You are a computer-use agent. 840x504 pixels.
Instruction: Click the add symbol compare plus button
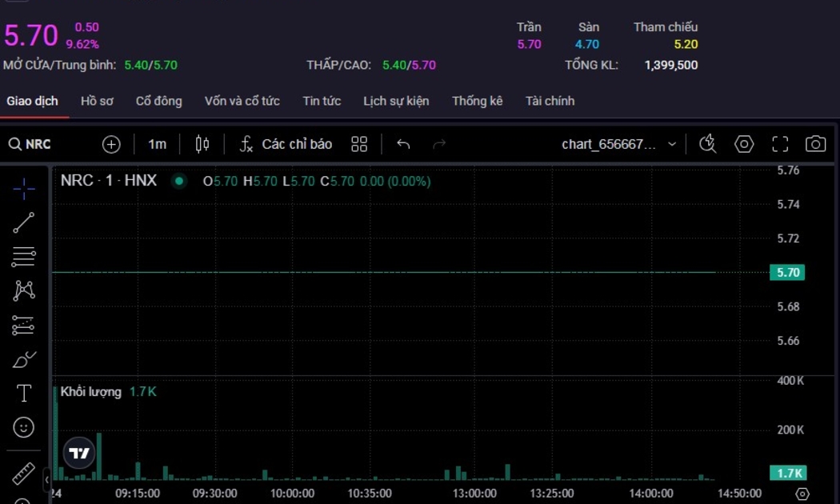point(111,144)
